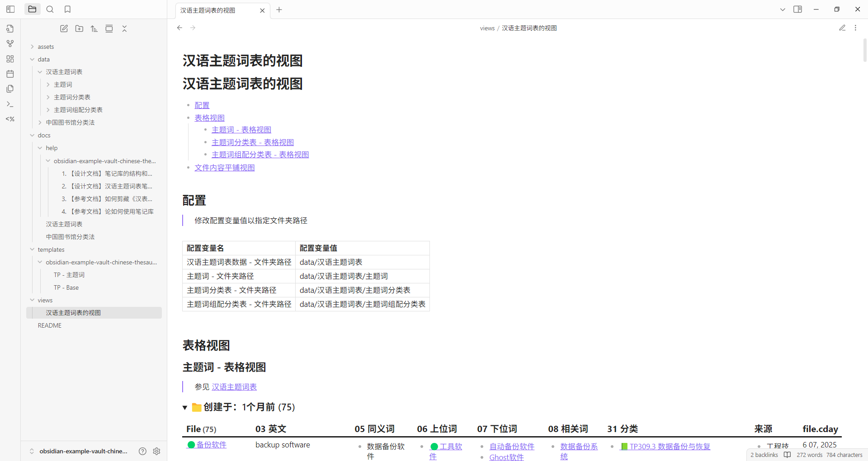Open the 汉语主题词表 reference link

click(234, 387)
